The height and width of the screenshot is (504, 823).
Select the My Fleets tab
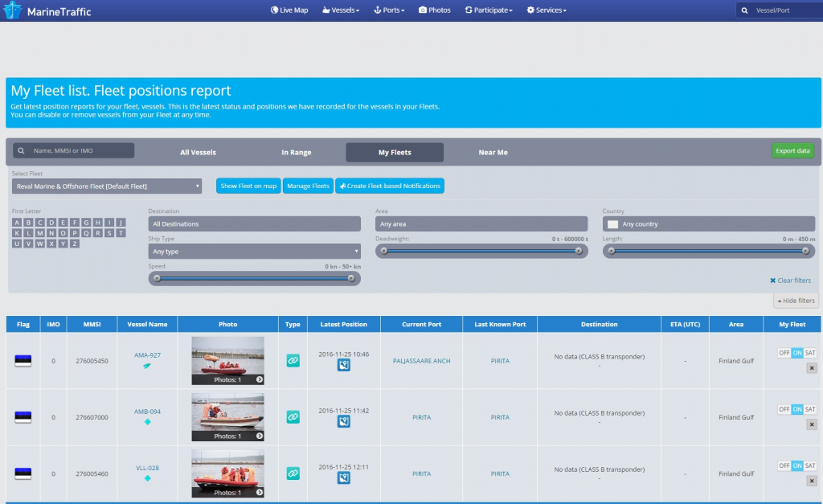pos(395,152)
